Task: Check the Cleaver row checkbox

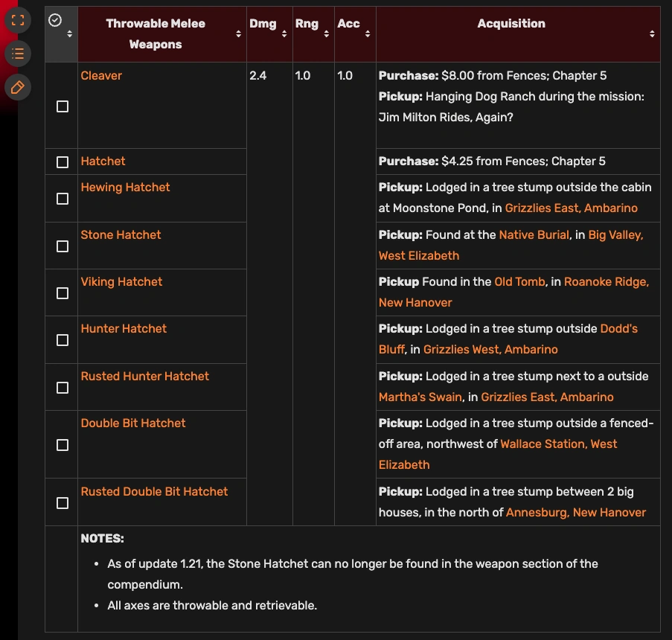Action: [63, 106]
